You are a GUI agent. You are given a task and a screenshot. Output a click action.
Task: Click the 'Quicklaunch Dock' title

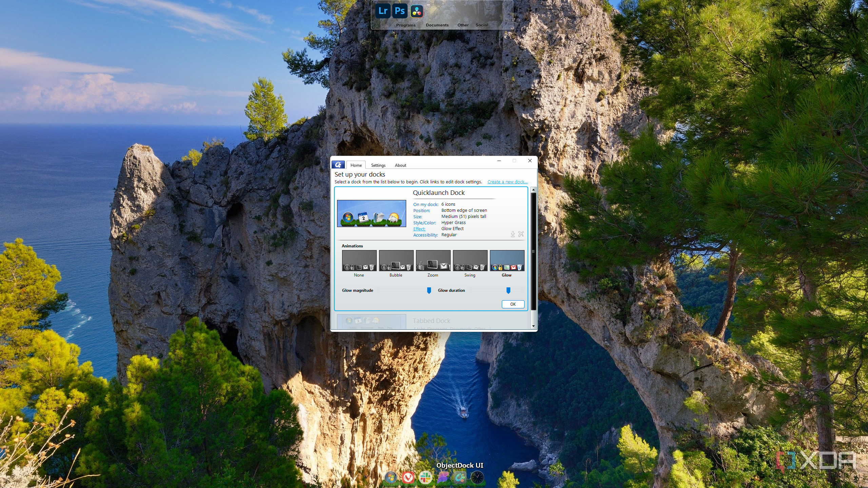click(438, 193)
